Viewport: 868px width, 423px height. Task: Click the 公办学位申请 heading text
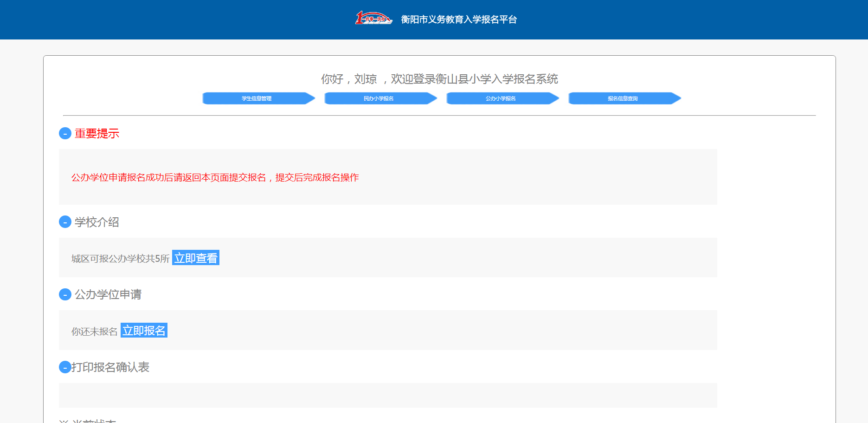[x=108, y=295]
